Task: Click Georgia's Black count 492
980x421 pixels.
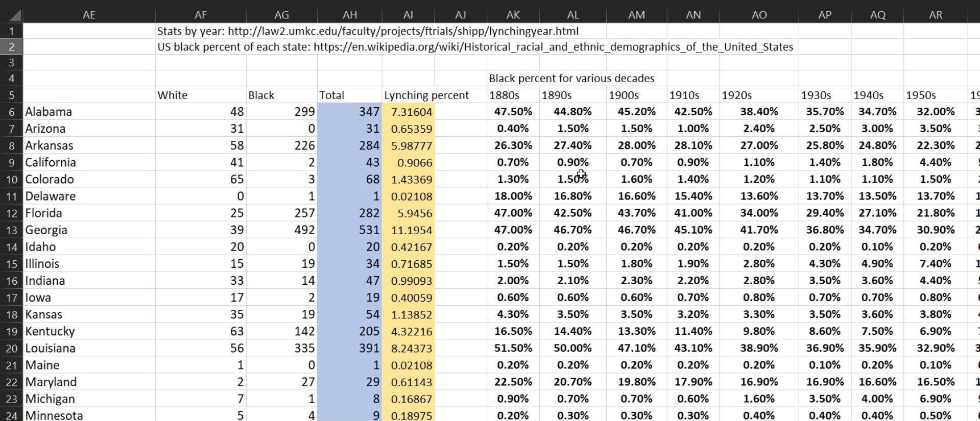Action: [281, 230]
